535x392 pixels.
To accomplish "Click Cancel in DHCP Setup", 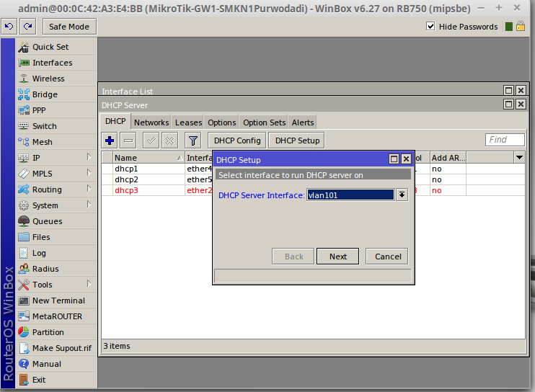I will (387, 257).
